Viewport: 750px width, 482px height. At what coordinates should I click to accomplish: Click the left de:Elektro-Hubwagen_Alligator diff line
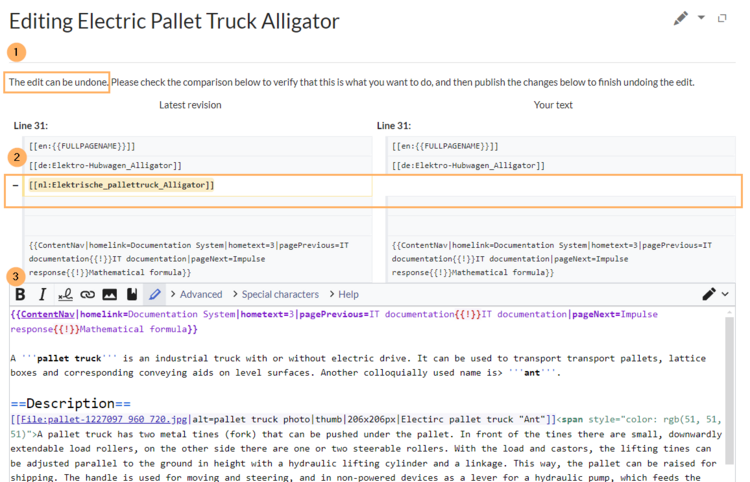click(x=105, y=165)
